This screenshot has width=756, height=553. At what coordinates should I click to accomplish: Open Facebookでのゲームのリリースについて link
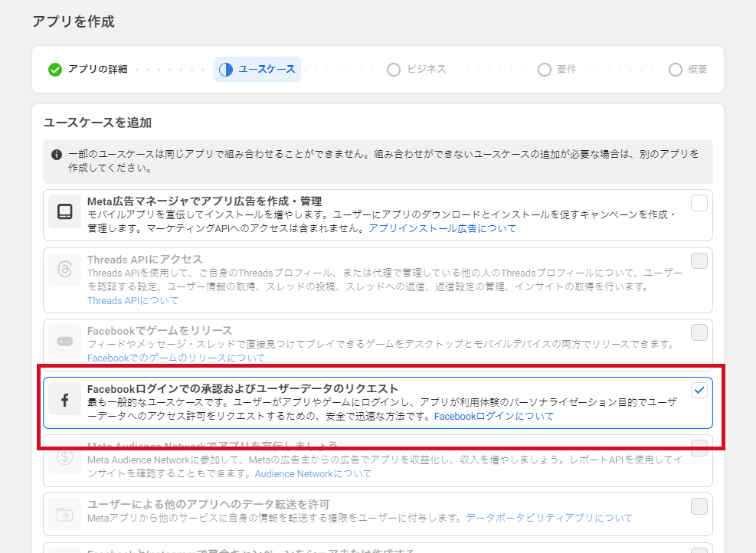(176, 358)
